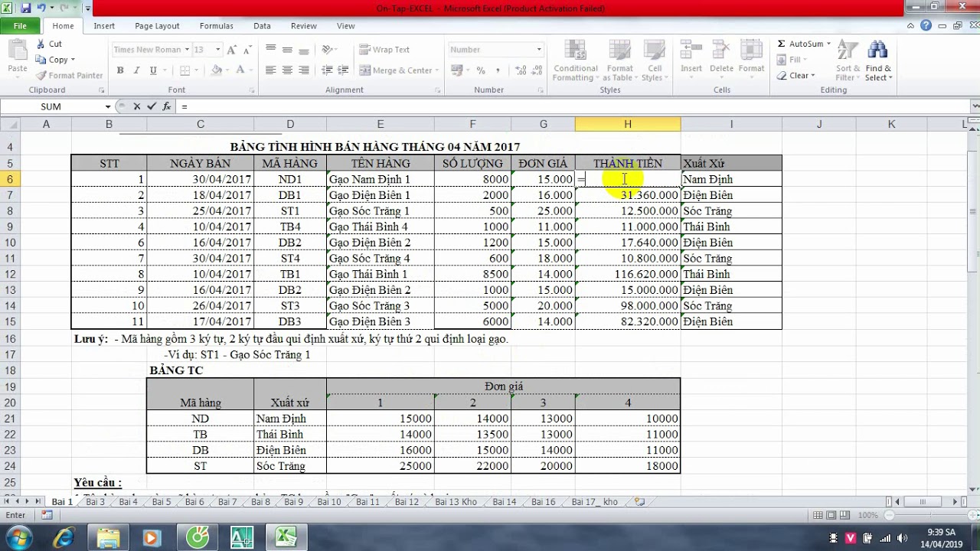Open the Name Box dropdown arrow
Image resolution: width=980 pixels, height=551 pixels.
108,106
